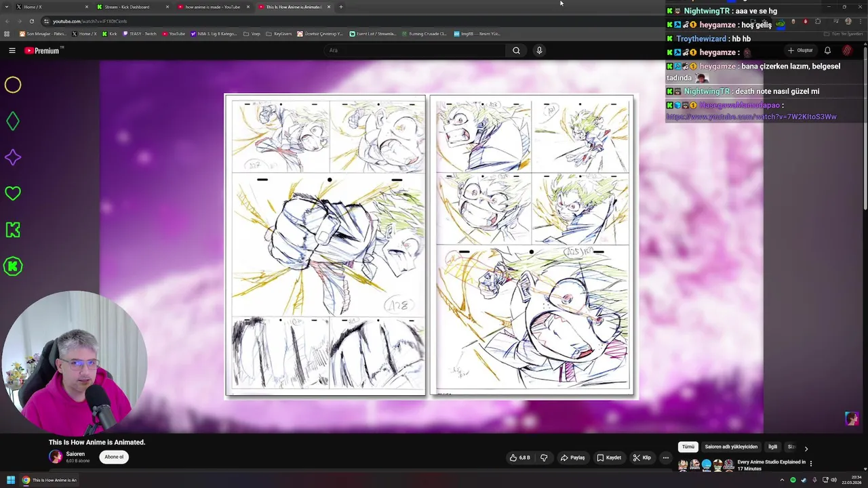Screen dimensions: 868x488
Task: Open more actions ellipsis under video
Action: click(665, 457)
